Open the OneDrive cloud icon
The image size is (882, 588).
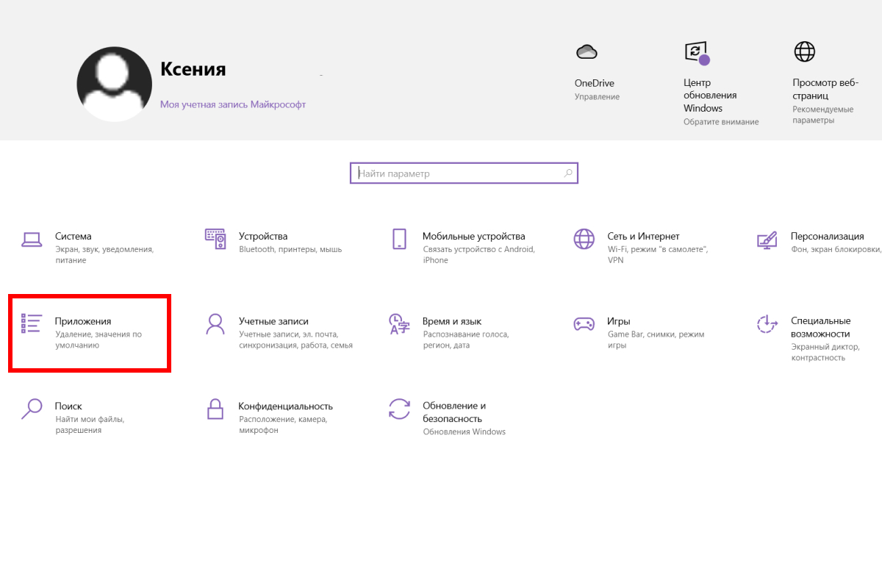[586, 51]
